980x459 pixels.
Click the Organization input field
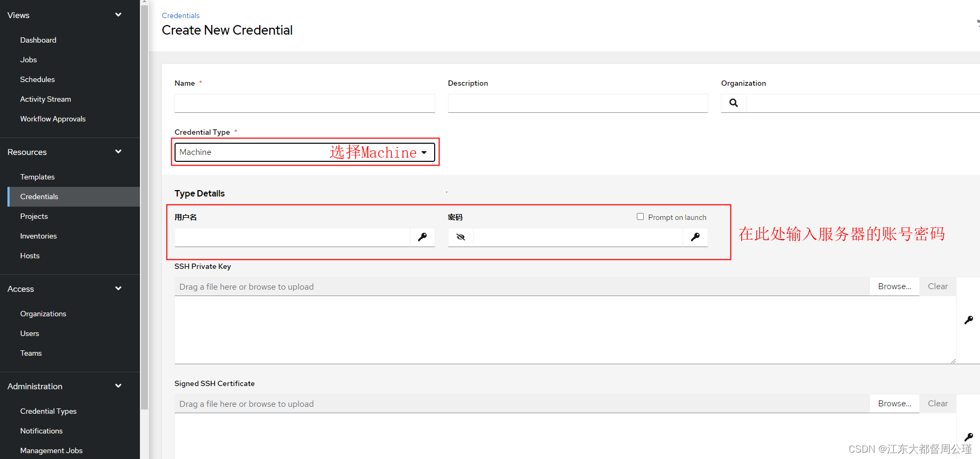pos(863,103)
